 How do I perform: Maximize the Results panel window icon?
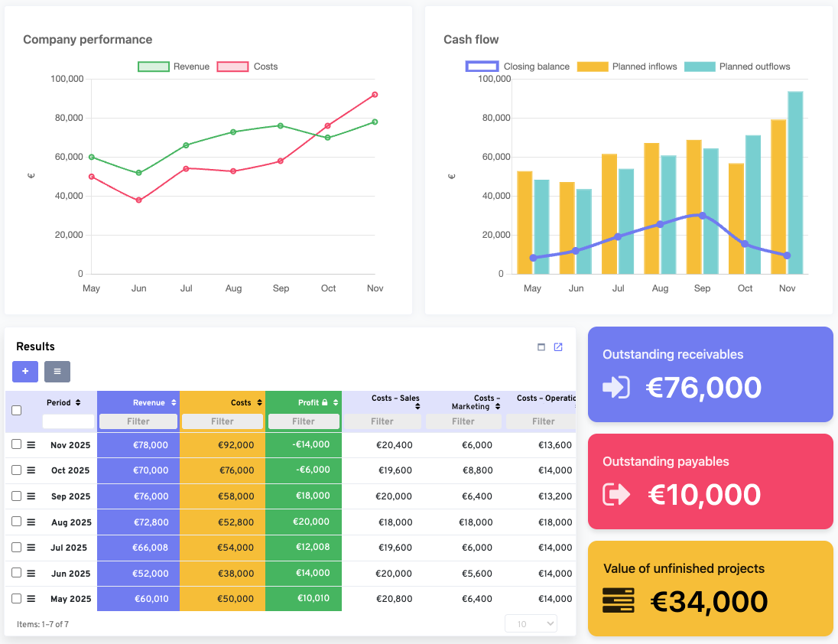coord(541,346)
